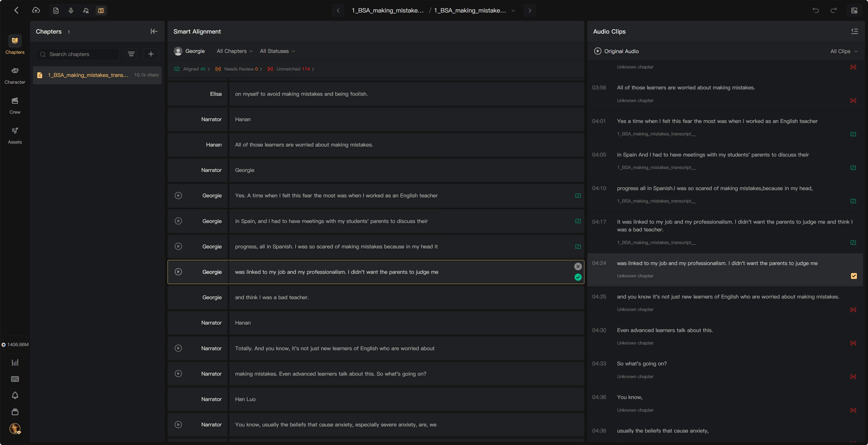Go to next file with right chevron

pyautogui.click(x=530, y=10)
